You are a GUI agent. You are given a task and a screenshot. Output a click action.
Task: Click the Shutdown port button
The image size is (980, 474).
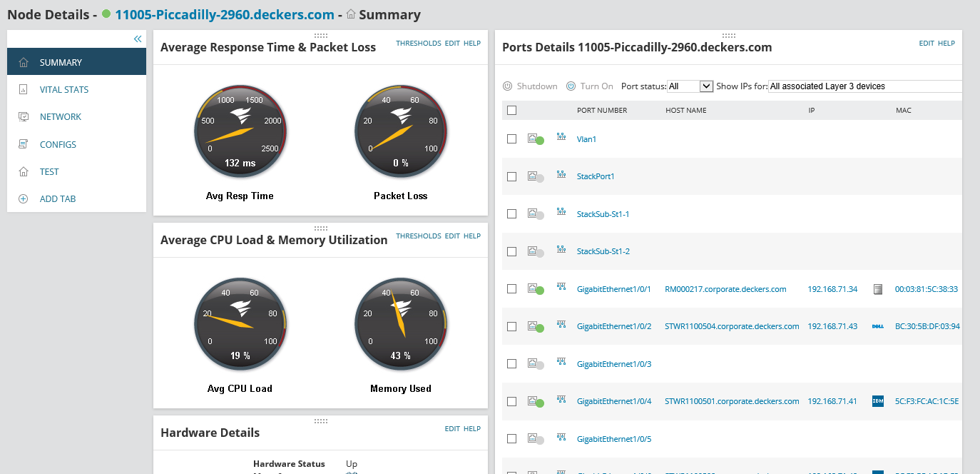[530, 86]
